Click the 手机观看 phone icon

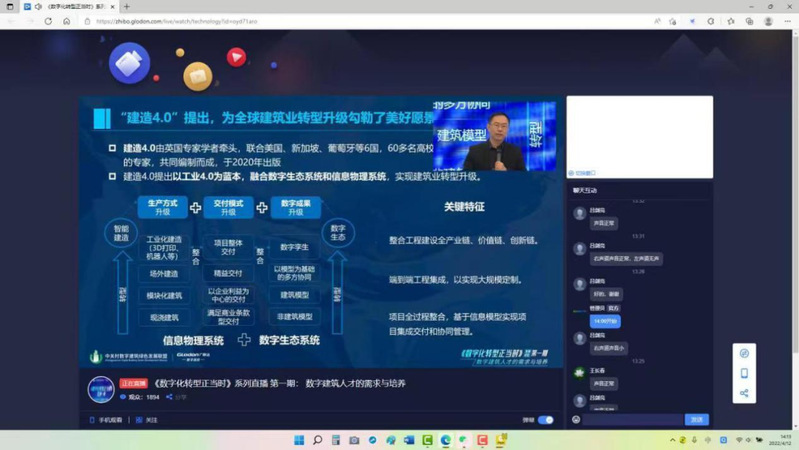pos(93,420)
